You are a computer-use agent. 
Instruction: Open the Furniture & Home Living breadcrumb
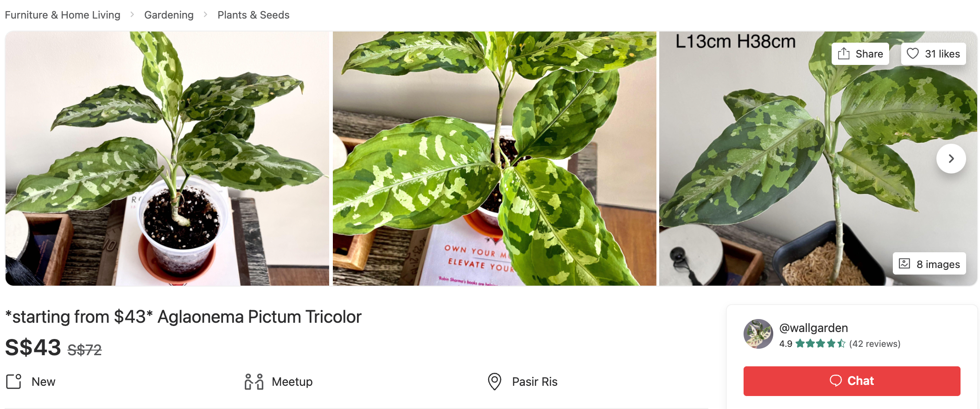[63, 15]
